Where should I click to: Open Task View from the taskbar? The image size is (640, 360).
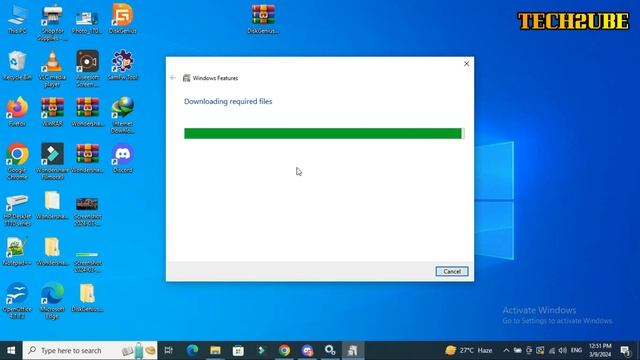[168, 350]
